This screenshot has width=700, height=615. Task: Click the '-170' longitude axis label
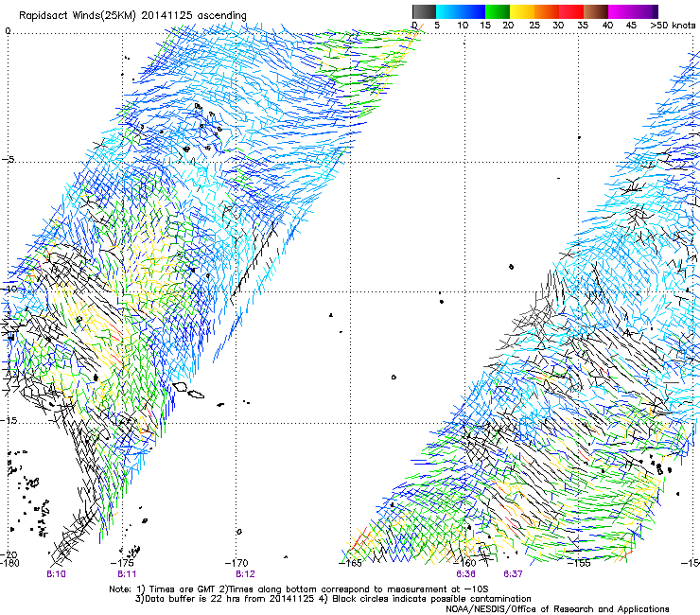click(x=238, y=563)
